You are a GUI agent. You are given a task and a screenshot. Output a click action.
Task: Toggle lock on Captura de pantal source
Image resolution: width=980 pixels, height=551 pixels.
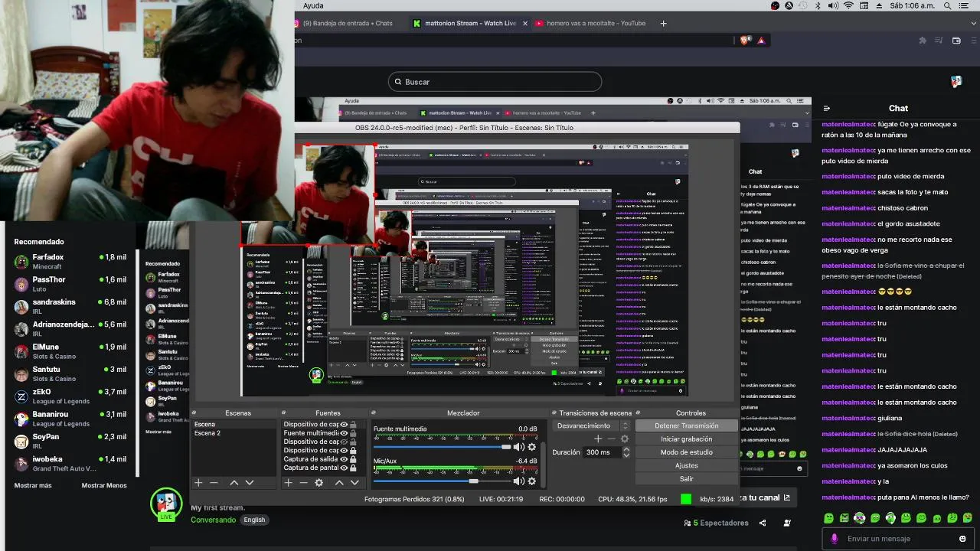coord(353,468)
